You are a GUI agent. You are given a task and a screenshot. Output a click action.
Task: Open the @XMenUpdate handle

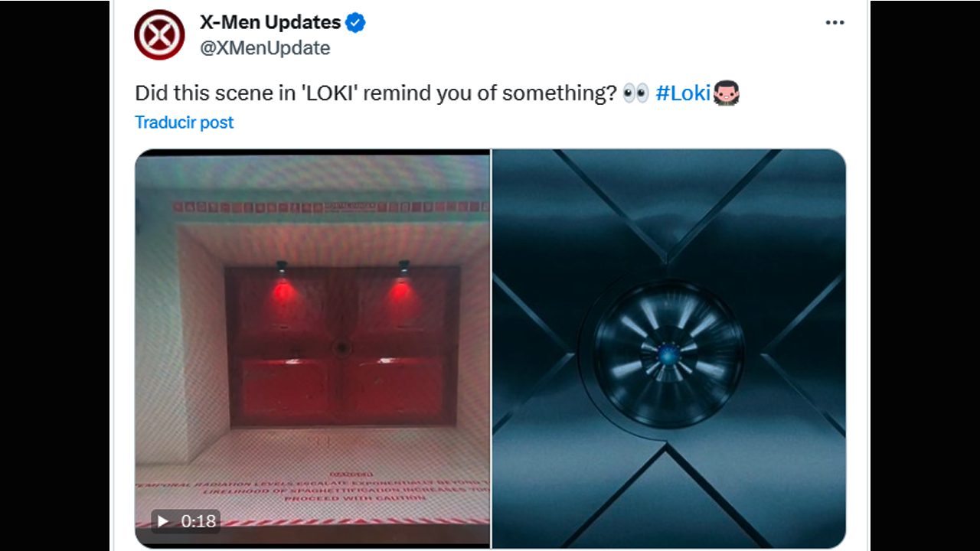point(265,48)
